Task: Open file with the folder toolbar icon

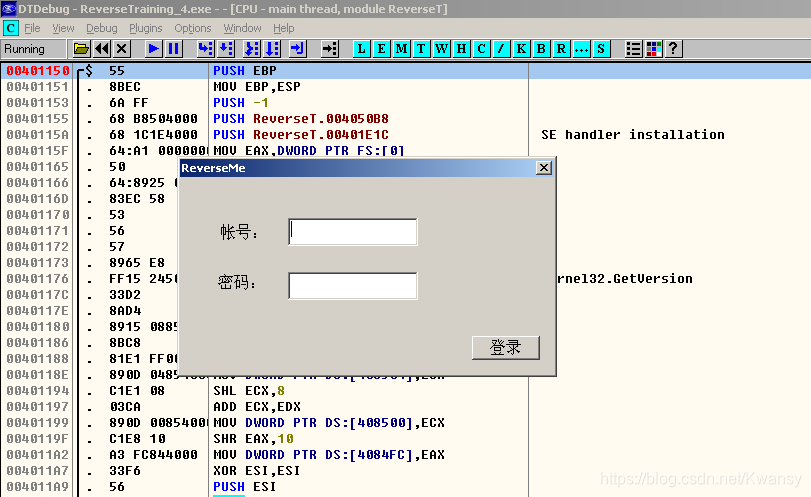Action: [81, 49]
